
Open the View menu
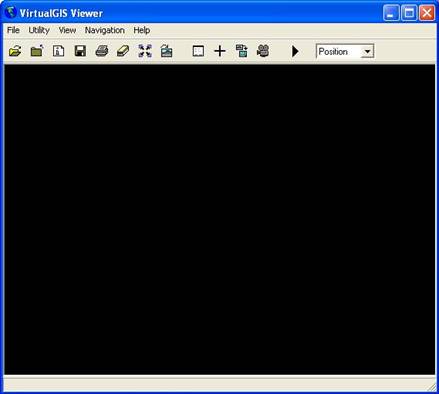tap(67, 30)
